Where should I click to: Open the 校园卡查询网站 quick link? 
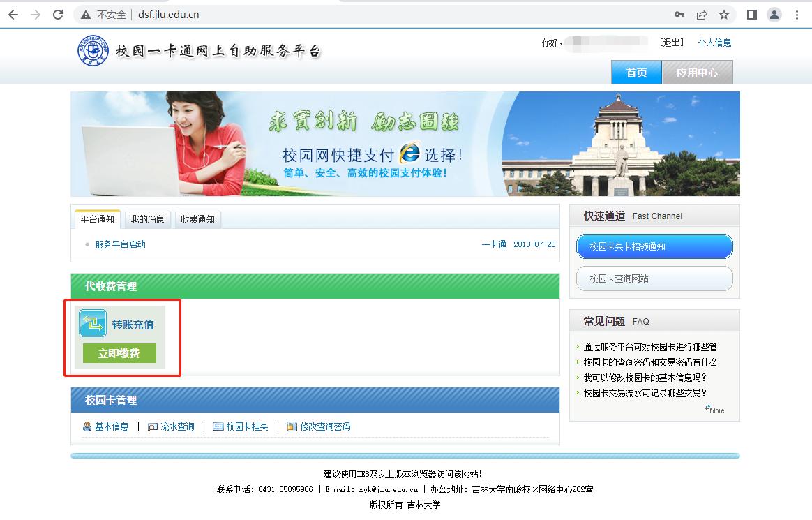click(654, 278)
